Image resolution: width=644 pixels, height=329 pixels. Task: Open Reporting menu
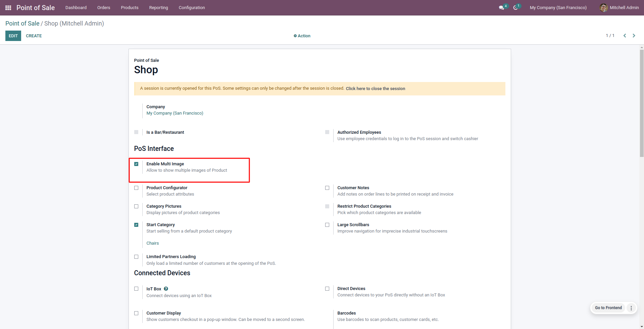tap(159, 8)
